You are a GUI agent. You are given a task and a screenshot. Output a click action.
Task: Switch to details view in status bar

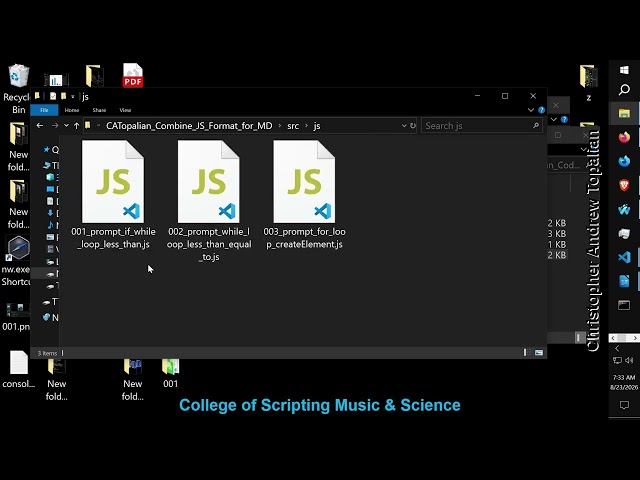(525, 352)
